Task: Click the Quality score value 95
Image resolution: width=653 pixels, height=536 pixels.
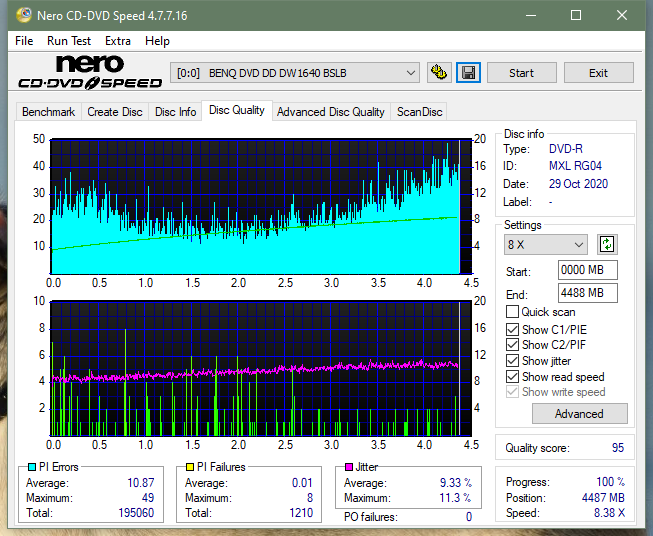Action: (x=618, y=448)
